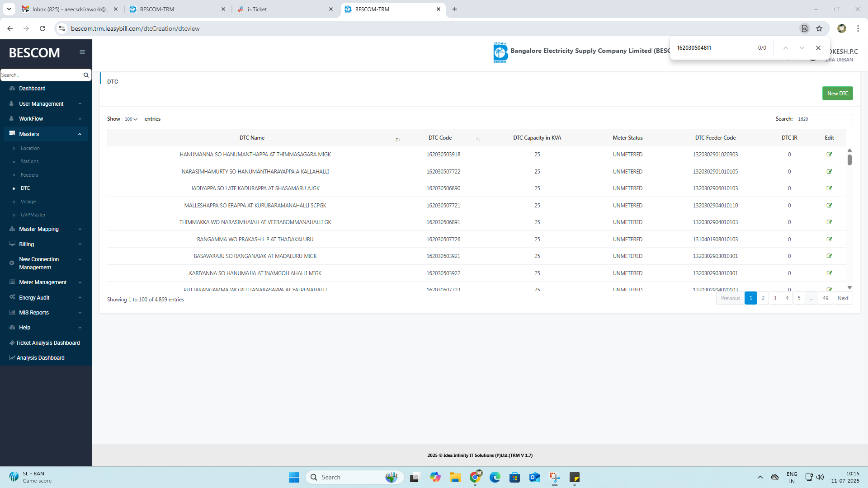868x488 pixels.
Task: Toggle the sidebar hamburger menu icon
Action: (82, 52)
